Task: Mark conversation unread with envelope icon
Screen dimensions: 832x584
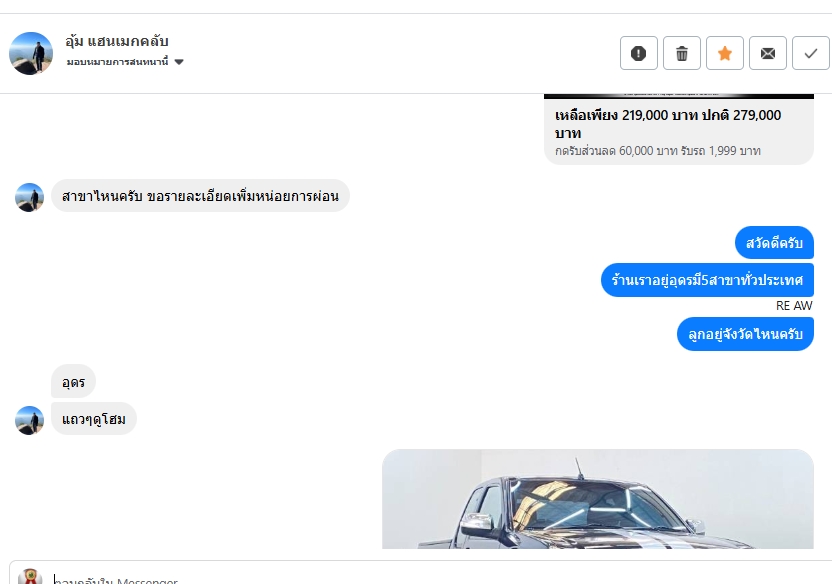Action: pos(768,53)
